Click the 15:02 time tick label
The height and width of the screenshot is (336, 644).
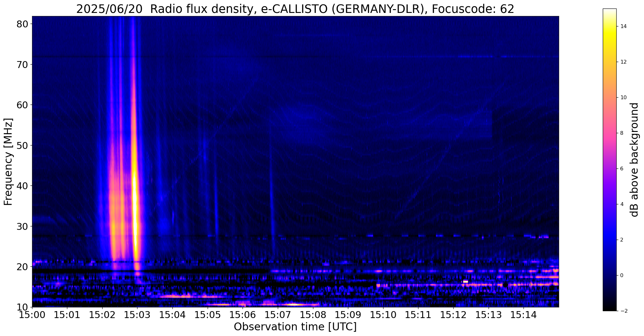(102, 315)
